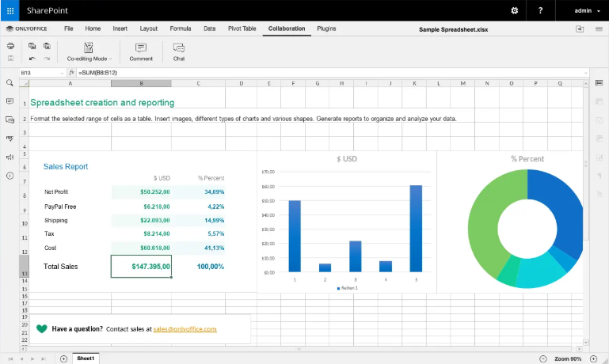
Task: Click the print icon in toolbar
Action: coord(10,46)
